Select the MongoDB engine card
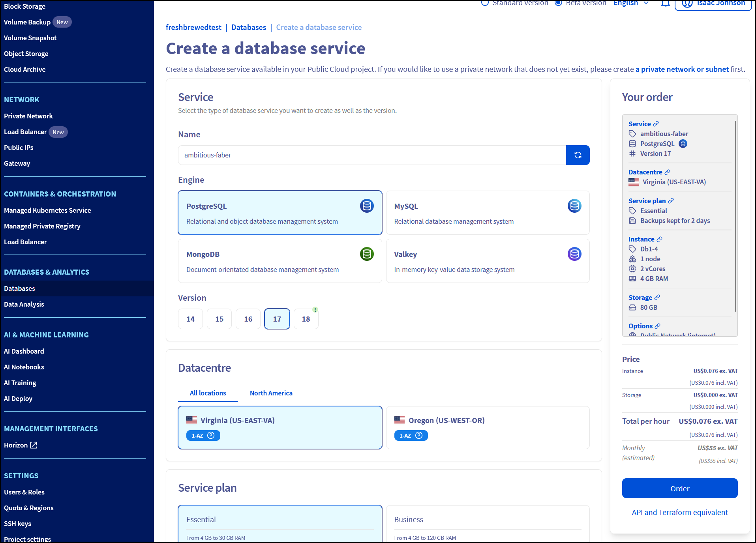 [x=280, y=261]
